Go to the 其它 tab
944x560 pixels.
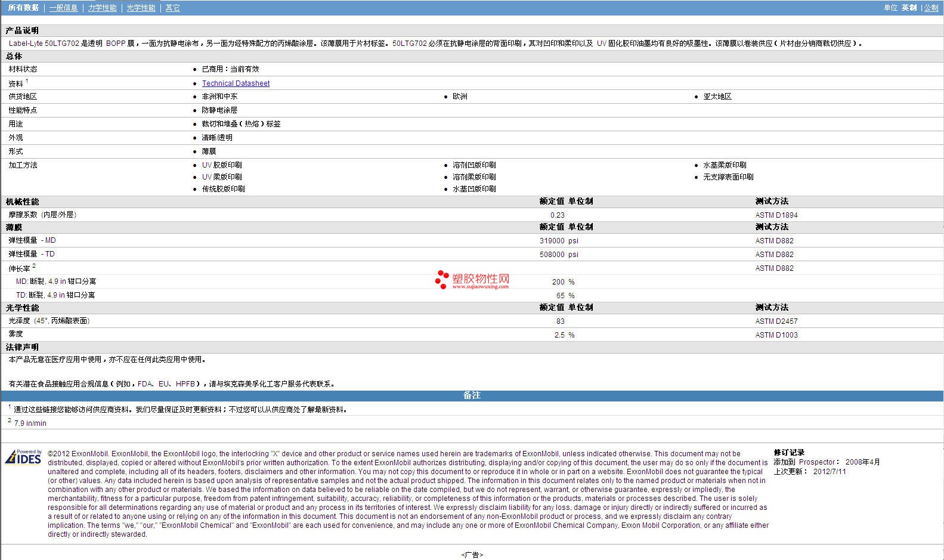[172, 8]
